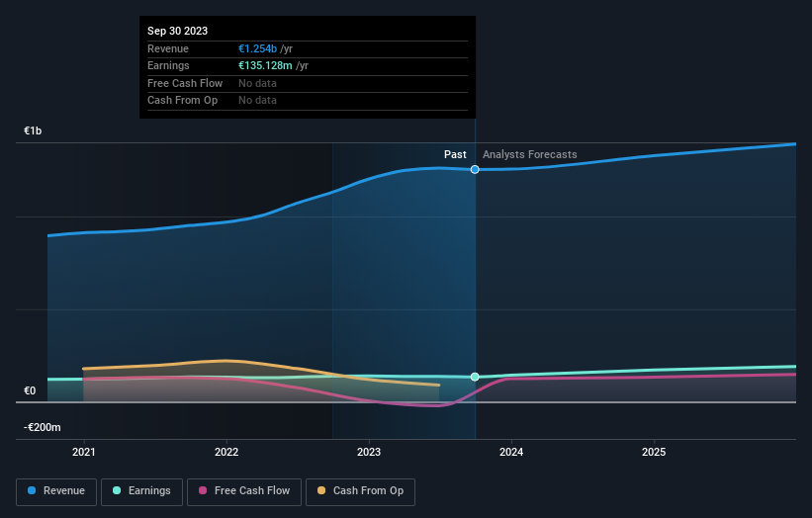
Task: Click the pink Free Cash Flow legend dot
Action: click(203, 490)
